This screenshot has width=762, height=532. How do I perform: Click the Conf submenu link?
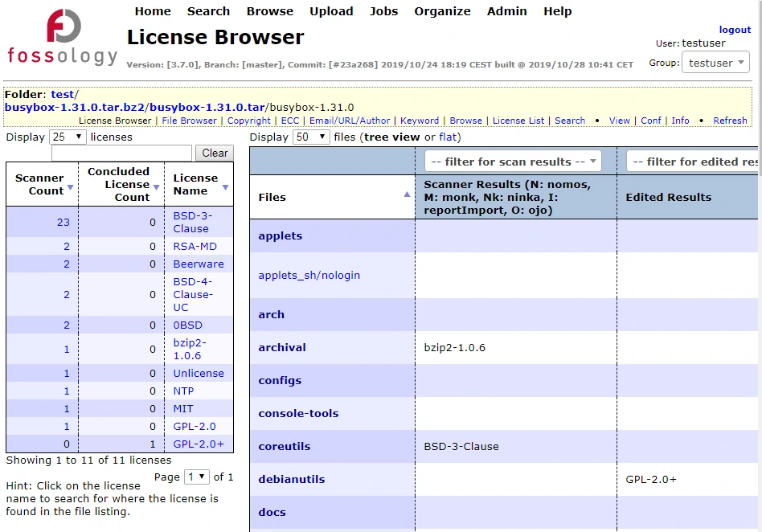[651, 121]
